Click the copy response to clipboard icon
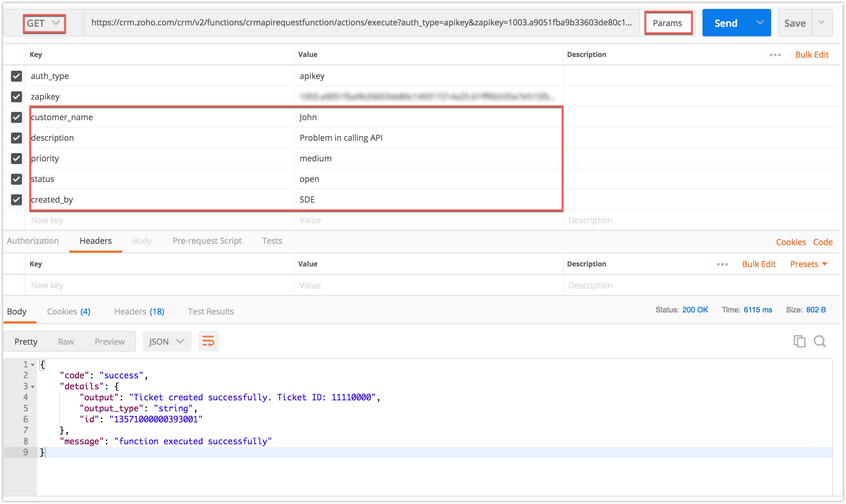The height and width of the screenshot is (504, 846). pos(799,341)
